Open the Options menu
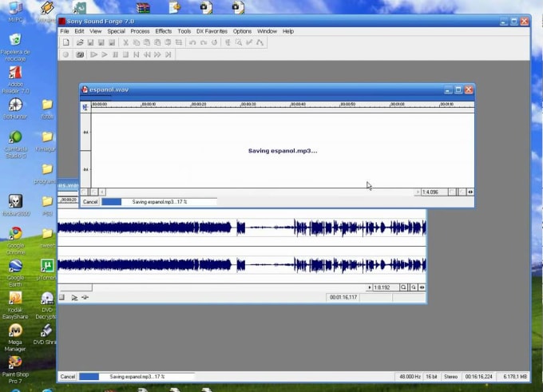 click(x=242, y=31)
